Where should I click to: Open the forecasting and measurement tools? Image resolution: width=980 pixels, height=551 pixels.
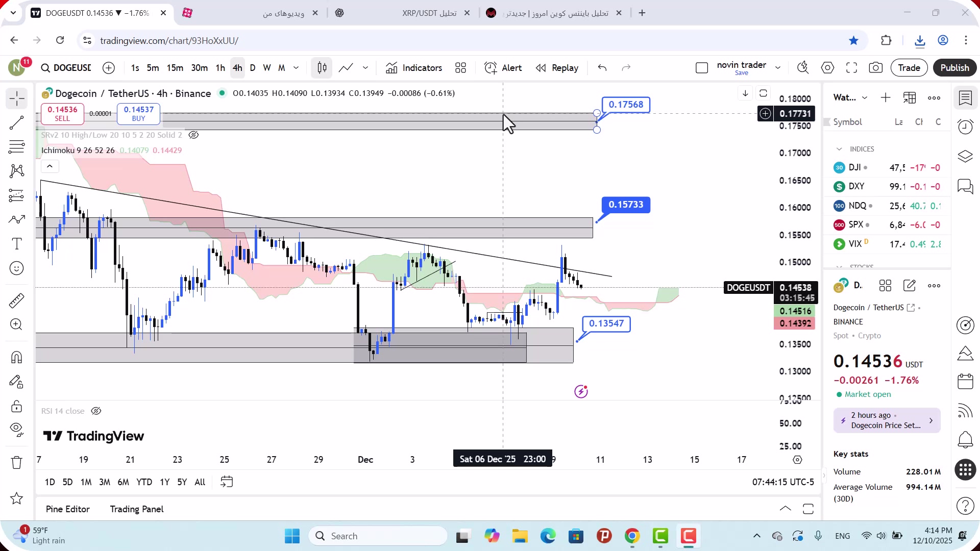[x=17, y=195]
